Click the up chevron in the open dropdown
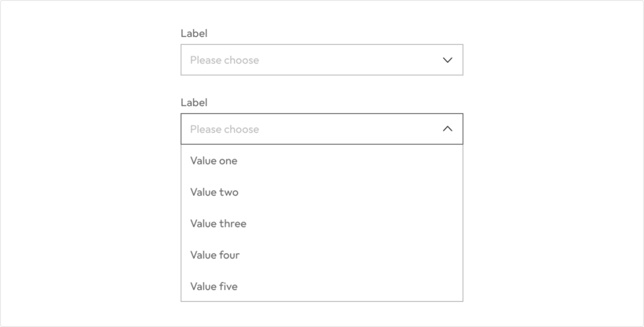Image resolution: width=644 pixels, height=327 pixels. [448, 129]
